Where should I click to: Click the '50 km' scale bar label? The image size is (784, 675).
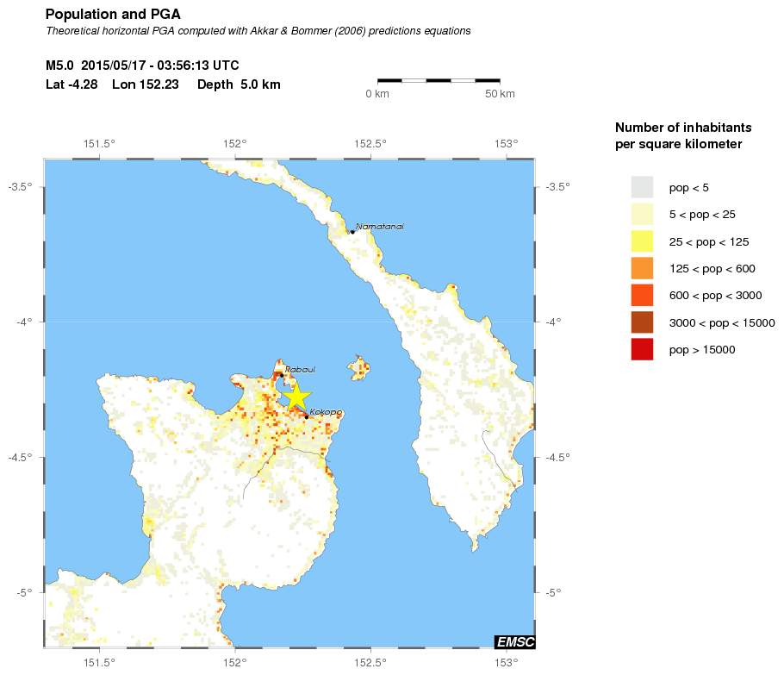coord(500,93)
